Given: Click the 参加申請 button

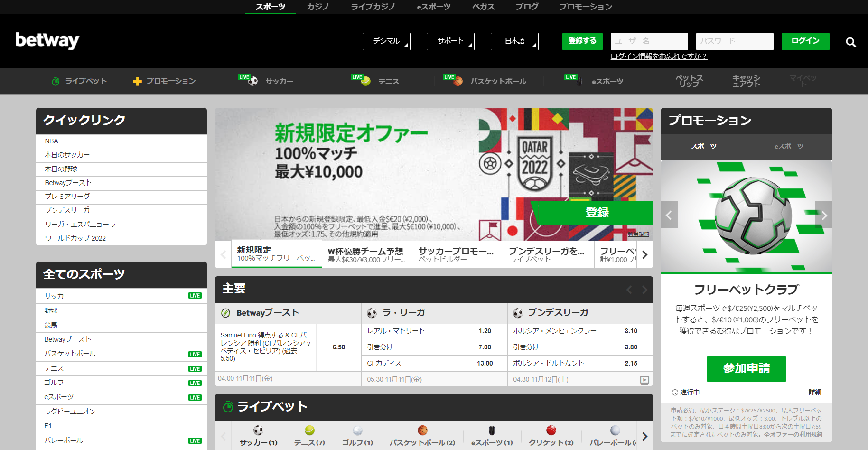Looking at the screenshot, I should (x=746, y=369).
